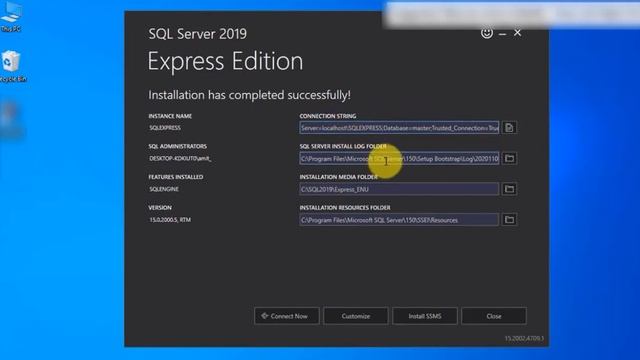Open This PC desktop icon
640x360 pixels.
click(x=11, y=16)
